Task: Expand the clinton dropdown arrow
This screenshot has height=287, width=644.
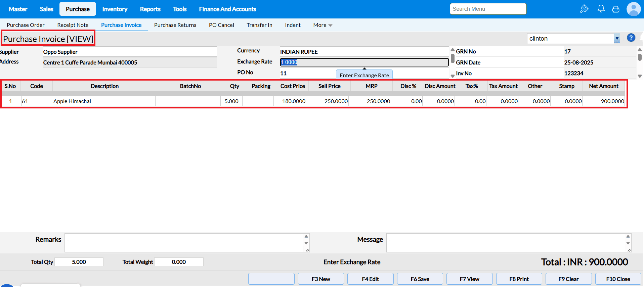Action: point(617,39)
